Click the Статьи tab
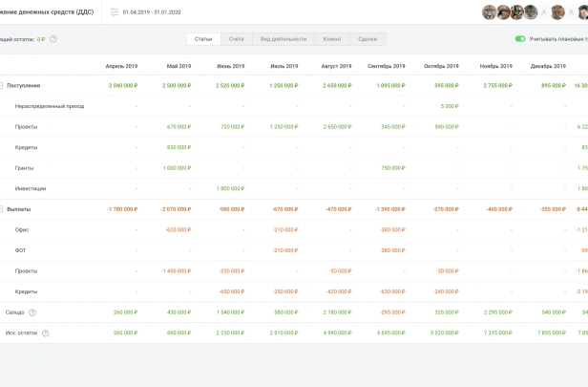This screenshot has width=588, height=387. coord(203,39)
